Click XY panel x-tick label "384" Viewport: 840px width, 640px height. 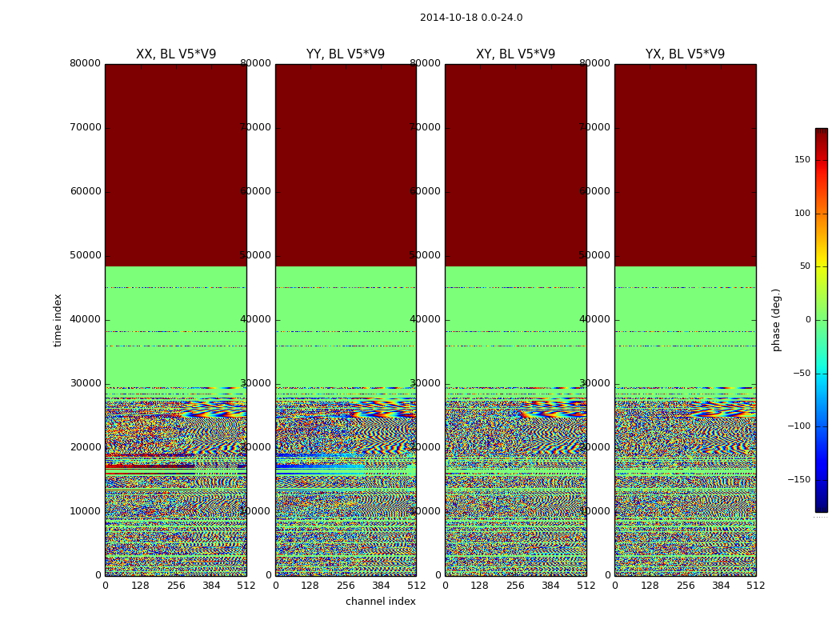(x=550, y=586)
